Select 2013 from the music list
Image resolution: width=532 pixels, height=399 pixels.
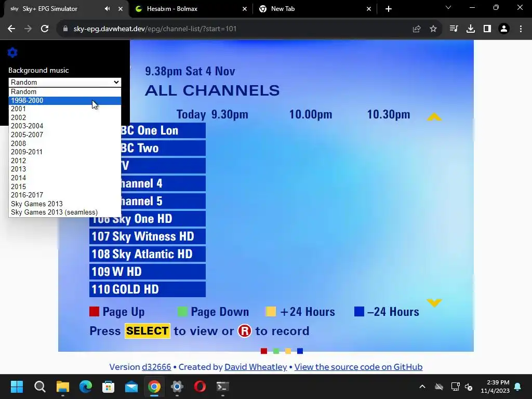click(x=64, y=169)
